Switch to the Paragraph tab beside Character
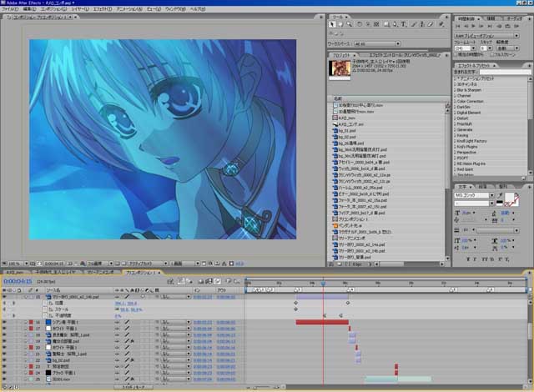This screenshot has height=392, width=534. pyautogui.click(x=482, y=187)
